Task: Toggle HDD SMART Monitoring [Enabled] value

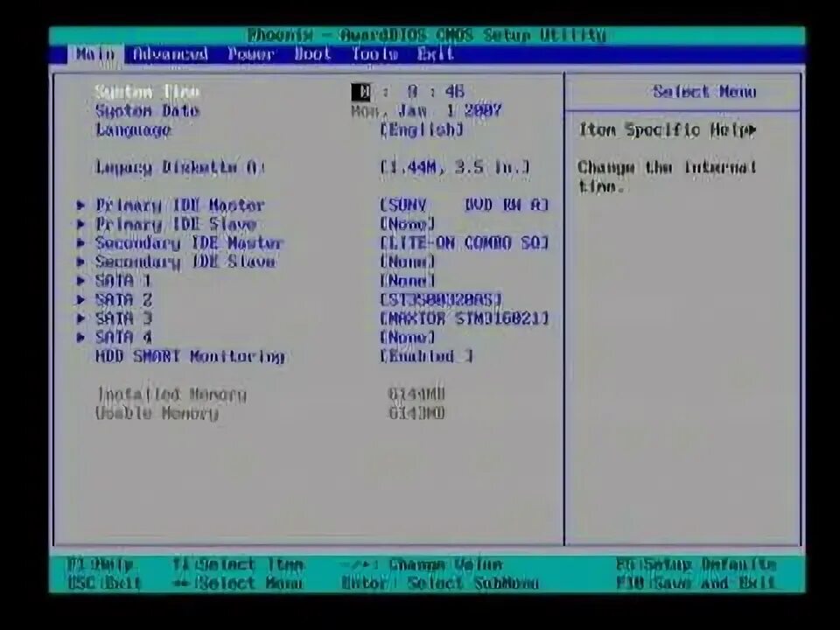Action: pos(426,356)
